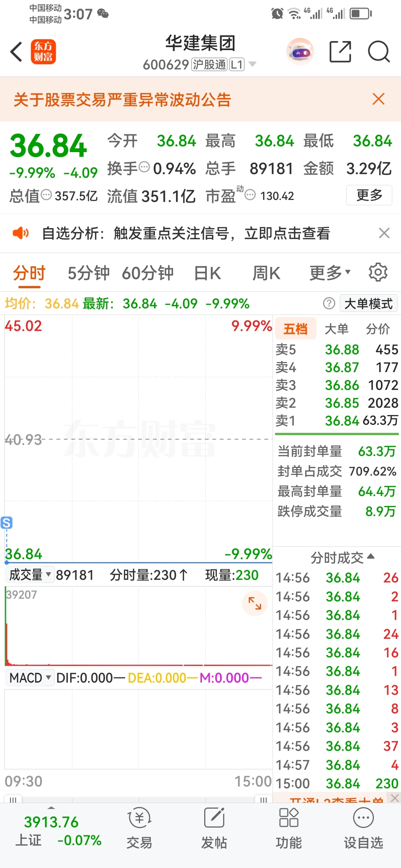This screenshot has height=868, width=401.
Task: Open chart settings gear icon
Action: point(378,272)
